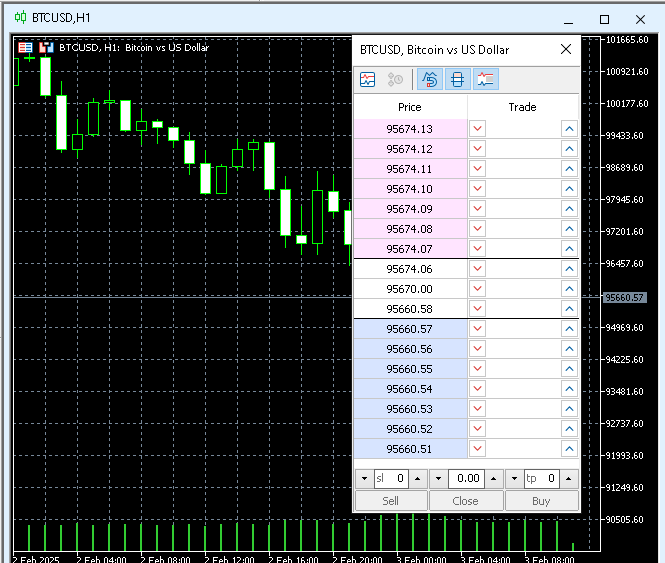665x563 pixels.
Task: Show the tick chart in Depth of Market
Action: click(x=367, y=79)
